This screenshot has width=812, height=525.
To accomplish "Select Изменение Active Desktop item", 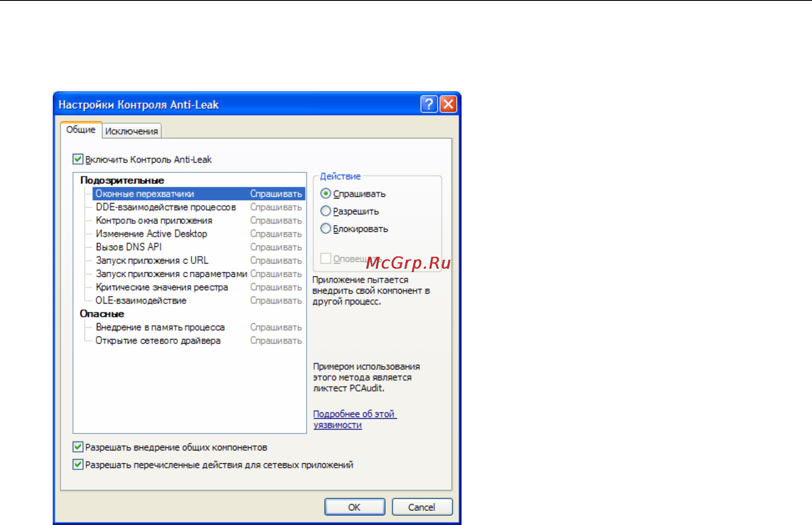I will 151,234.
